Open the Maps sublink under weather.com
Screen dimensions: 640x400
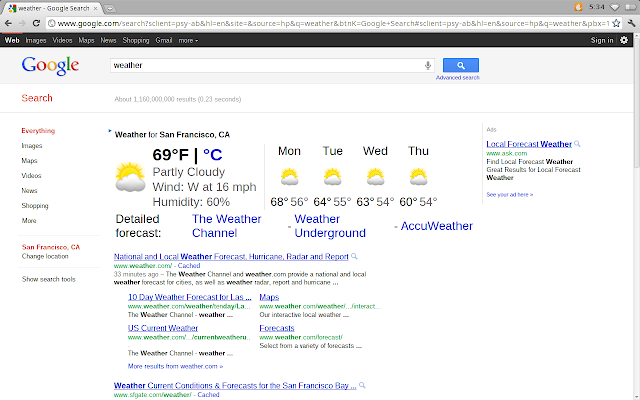coord(269,297)
